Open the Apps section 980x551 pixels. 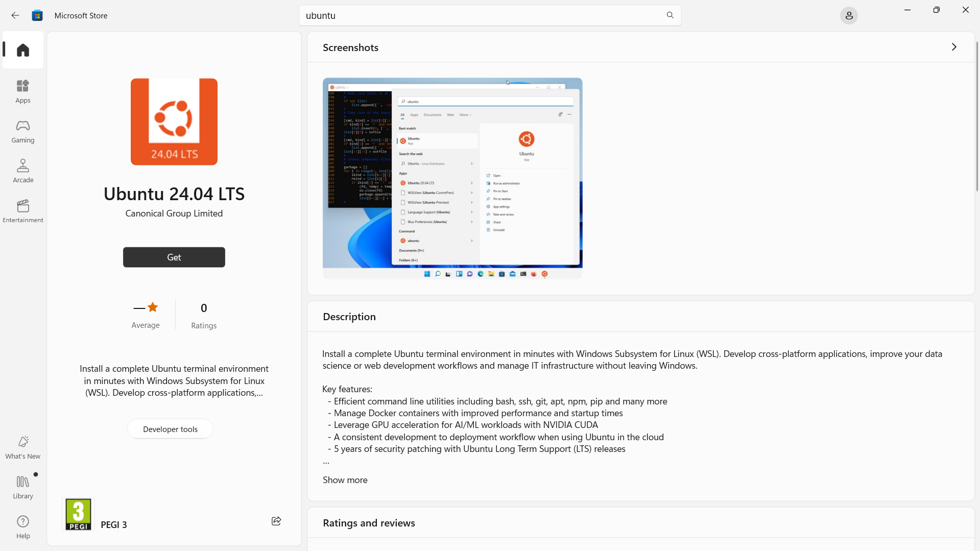[x=22, y=90]
